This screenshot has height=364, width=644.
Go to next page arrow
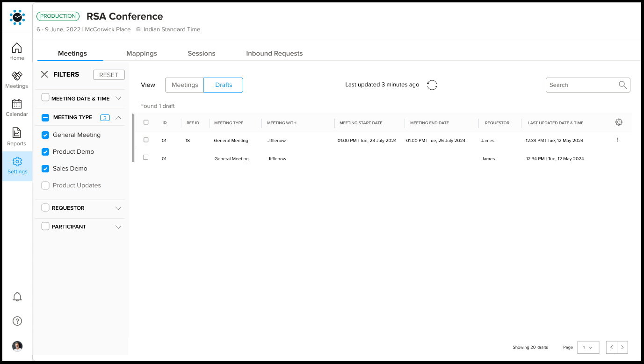pyautogui.click(x=622, y=347)
